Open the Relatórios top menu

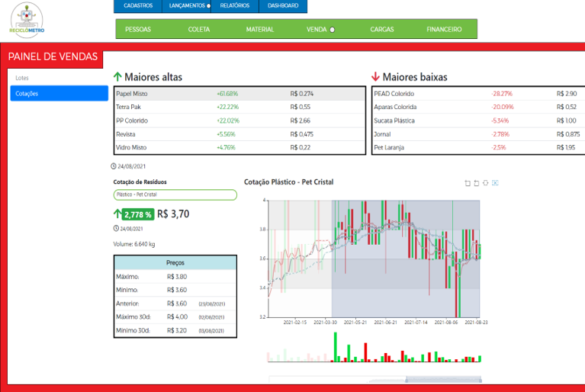point(234,6)
